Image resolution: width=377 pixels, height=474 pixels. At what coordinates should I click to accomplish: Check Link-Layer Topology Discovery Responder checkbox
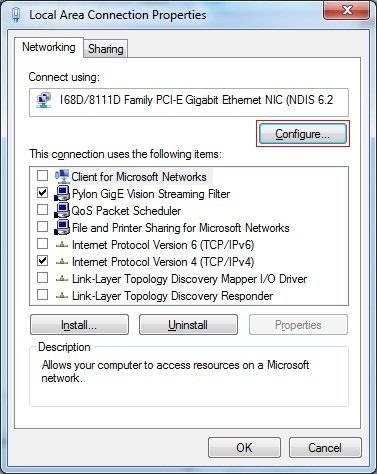pyautogui.click(x=42, y=294)
